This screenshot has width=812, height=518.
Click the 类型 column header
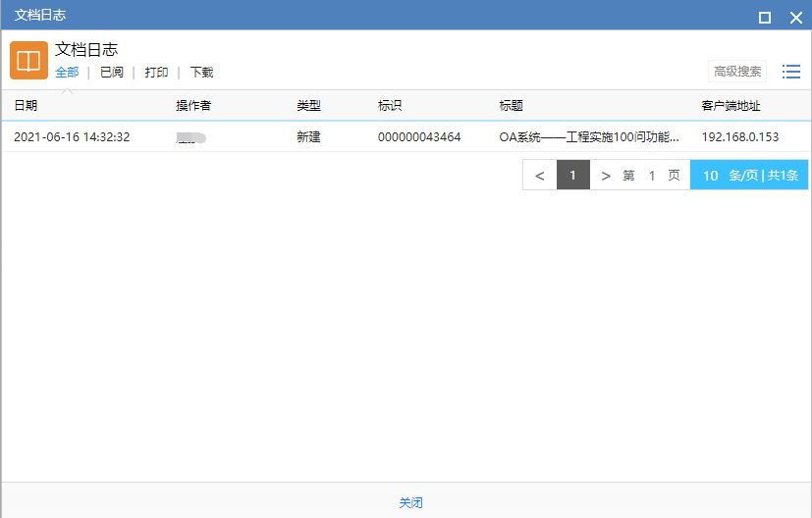click(x=308, y=106)
